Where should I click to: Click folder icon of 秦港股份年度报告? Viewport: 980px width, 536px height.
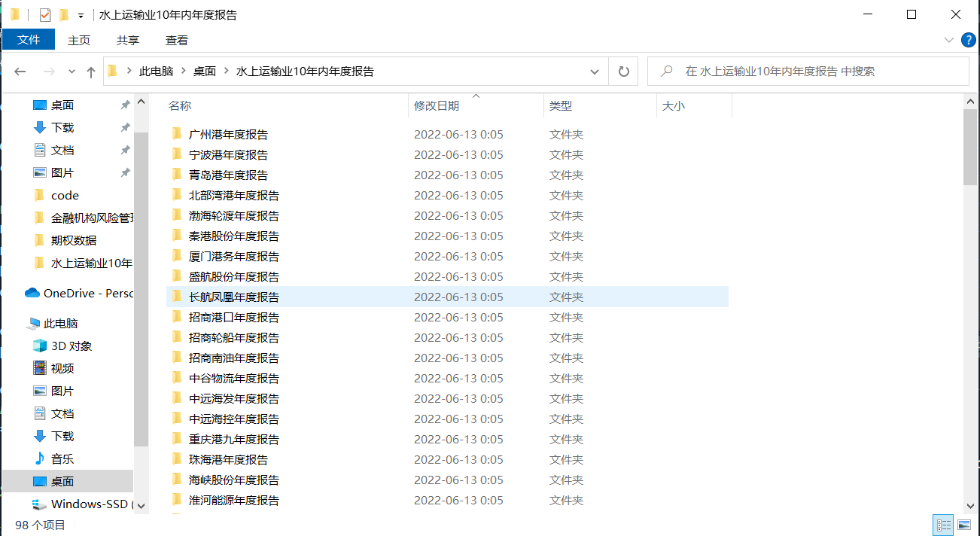pos(177,236)
